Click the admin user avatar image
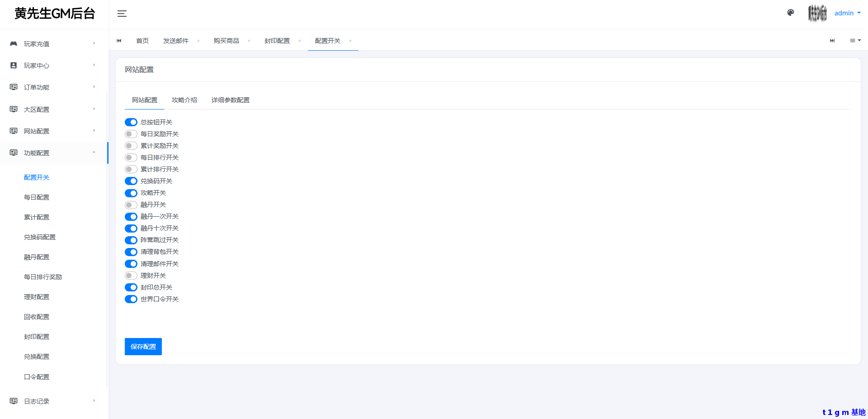This screenshot has height=419, width=868. pyautogui.click(x=817, y=13)
